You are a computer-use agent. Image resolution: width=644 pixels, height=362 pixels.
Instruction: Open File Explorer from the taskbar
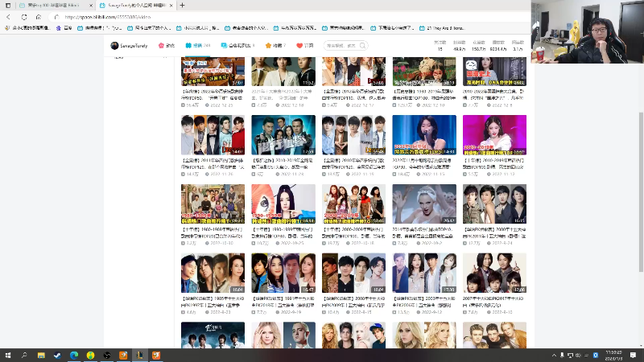tap(41, 355)
